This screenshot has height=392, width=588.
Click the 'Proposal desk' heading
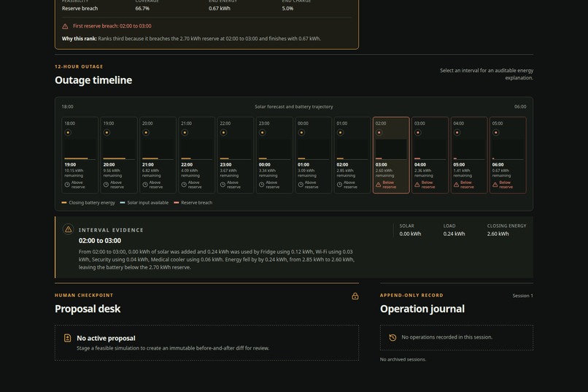88,309
